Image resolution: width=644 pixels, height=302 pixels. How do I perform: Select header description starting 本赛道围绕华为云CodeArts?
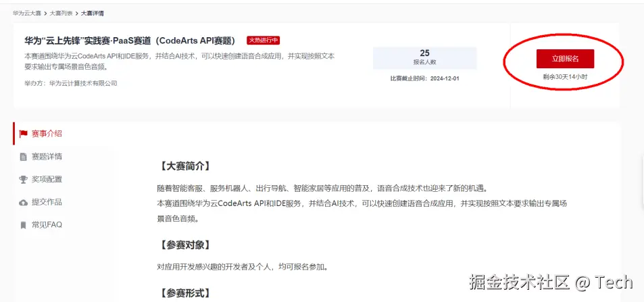point(180,61)
